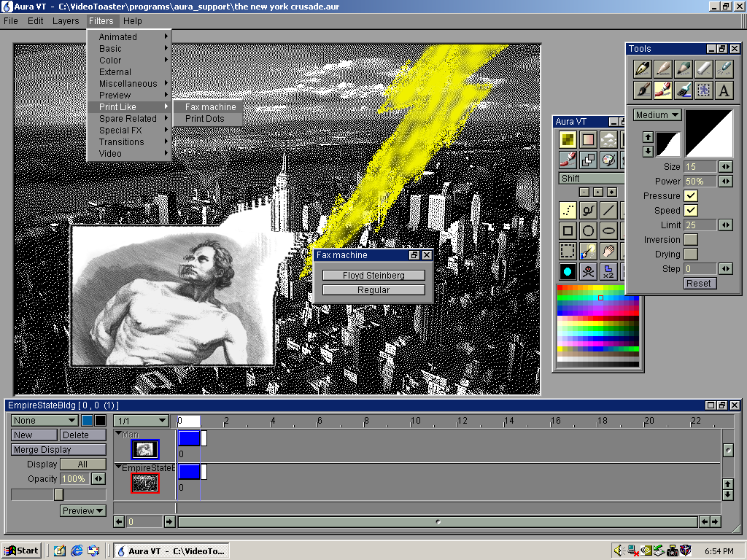The width and height of the screenshot is (747, 560).
Task: Select the medium dot size toggle under Shift
Action: [x=598, y=192]
